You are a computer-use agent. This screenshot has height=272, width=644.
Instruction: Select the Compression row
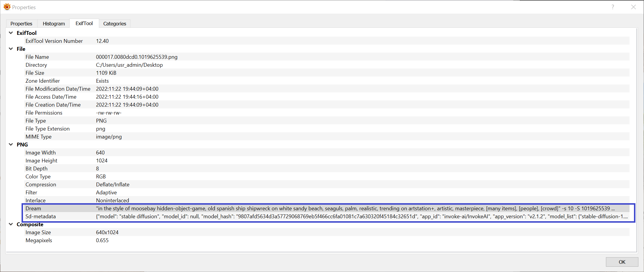[x=326, y=184]
